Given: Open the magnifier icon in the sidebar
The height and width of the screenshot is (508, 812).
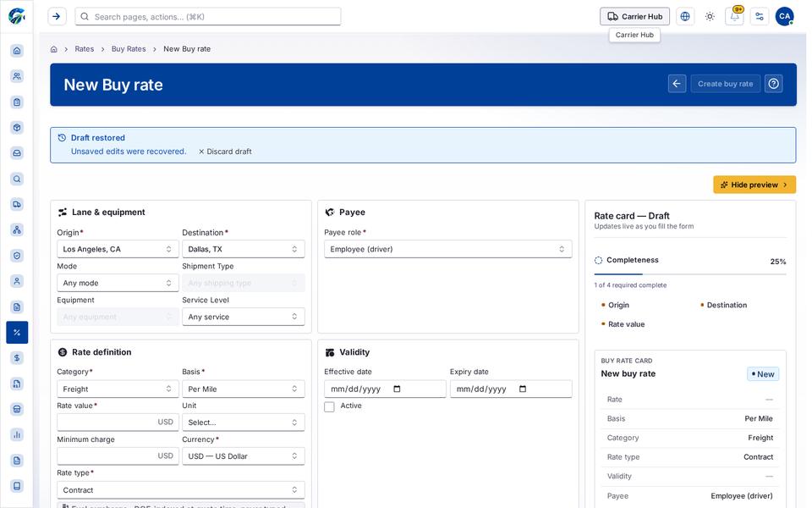Looking at the screenshot, I should coord(17,179).
